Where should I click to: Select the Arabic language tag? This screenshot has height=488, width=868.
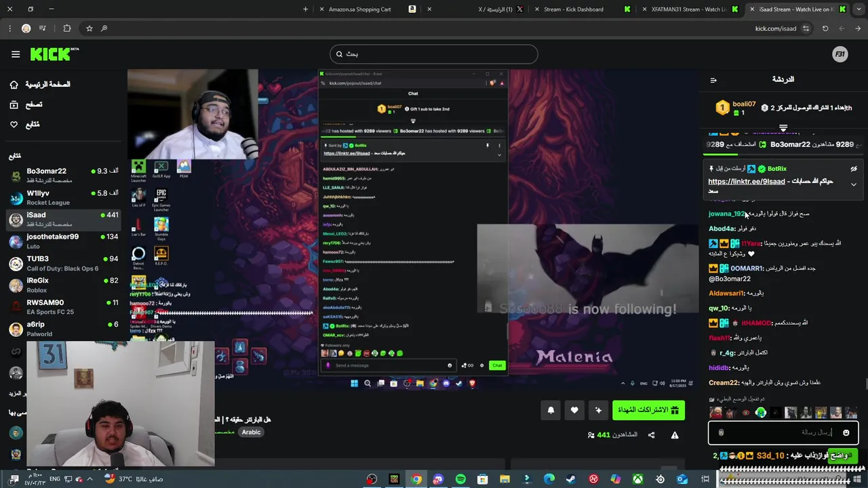(x=252, y=432)
